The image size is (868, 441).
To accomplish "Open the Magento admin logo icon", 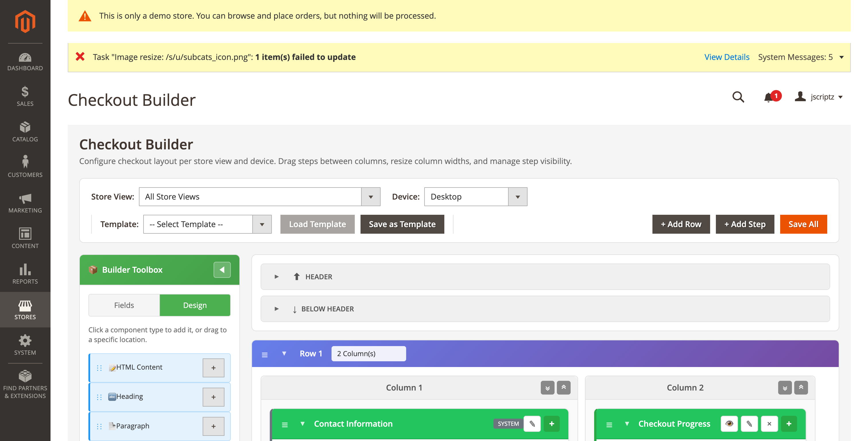I will coord(25,21).
